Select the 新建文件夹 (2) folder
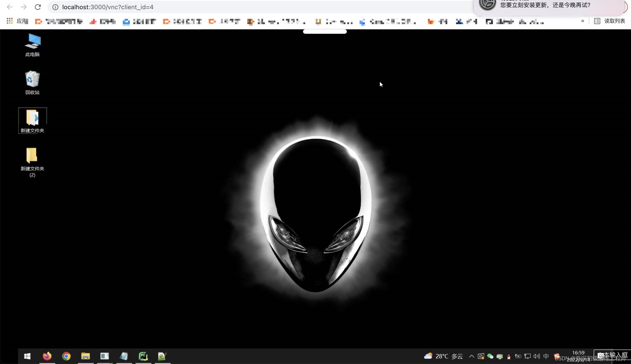This screenshot has width=631, height=364. point(32,162)
